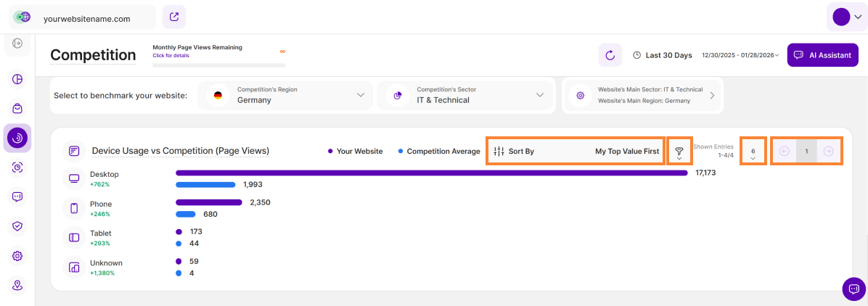Go to next page of entries
868x306 pixels.
click(x=828, y=152)
